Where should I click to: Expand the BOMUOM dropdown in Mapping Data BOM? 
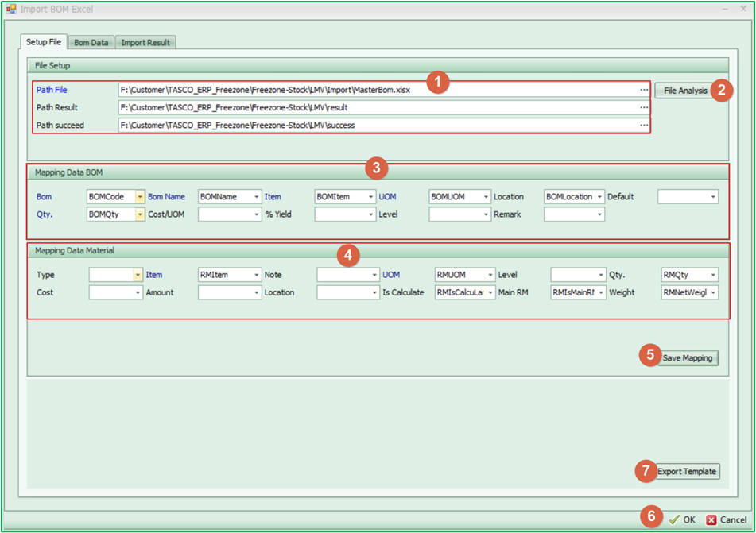pyautogui.click(x=486, y=196)
